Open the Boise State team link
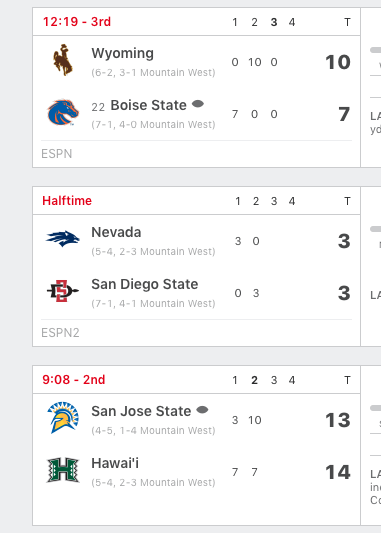The height and width of the screenshot is (533, 381). pyautogui.click(x=149, y=105)
